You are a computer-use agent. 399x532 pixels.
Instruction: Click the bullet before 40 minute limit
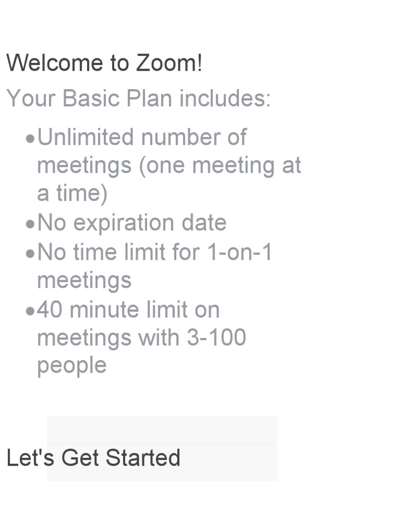point(31,311)
